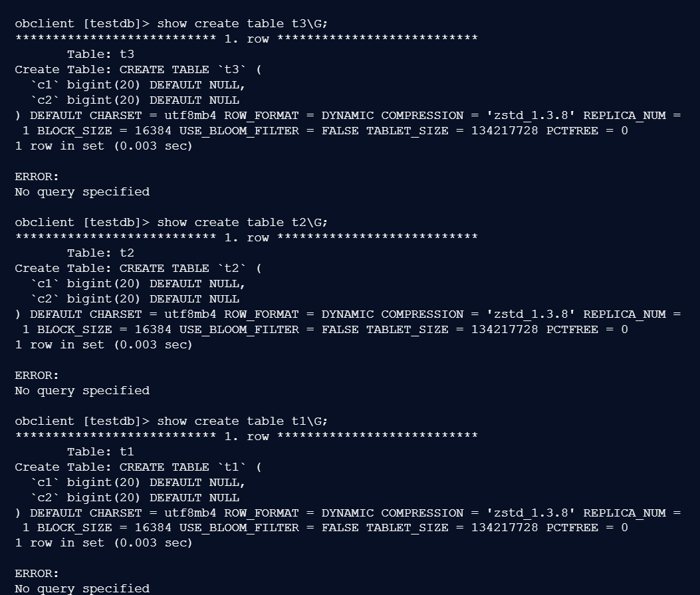Image resolution: width=700 pixels, height=595 pixels.
Task: Click '1 row in set' after t2's output
Action: click(x=103, y=344)
